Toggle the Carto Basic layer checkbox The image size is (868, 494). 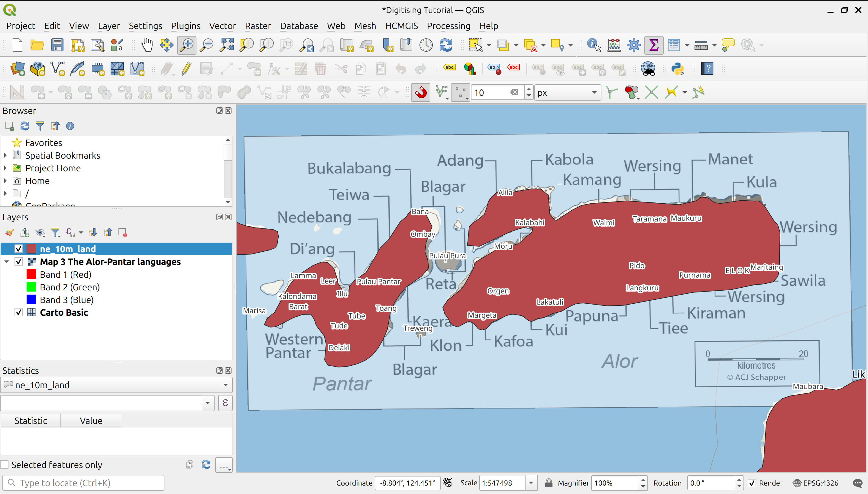point(19,312)
